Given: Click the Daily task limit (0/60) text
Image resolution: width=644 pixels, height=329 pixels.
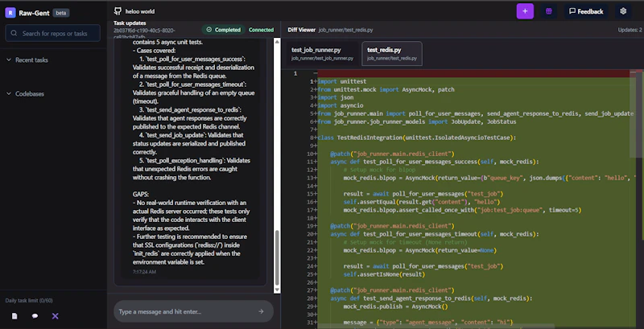Looking at the screenshot, I should 29,301.
